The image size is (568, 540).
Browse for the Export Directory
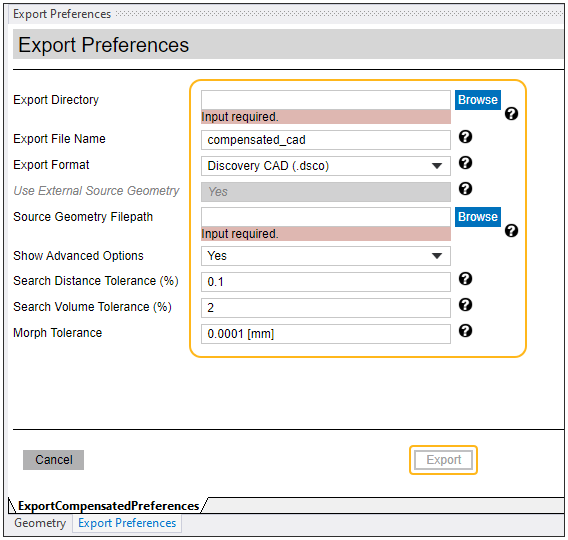pos(478,100)
